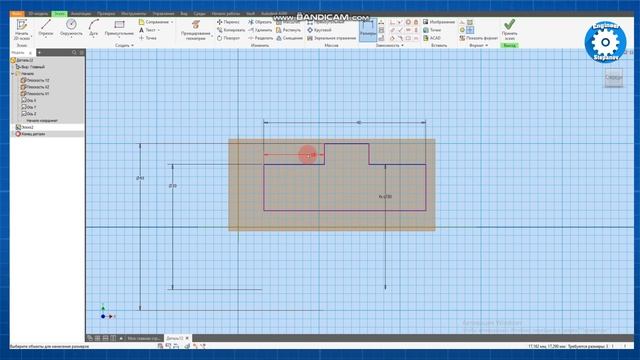This screenshot has width=640, height=360.
Task: Choose the Точка point tool
Action: point(148,38)
